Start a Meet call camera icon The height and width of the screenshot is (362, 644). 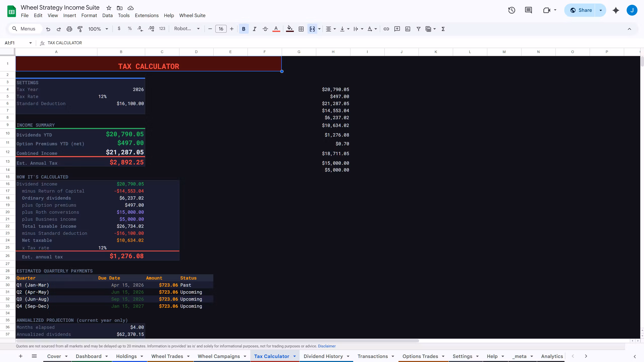coord(547,10)
